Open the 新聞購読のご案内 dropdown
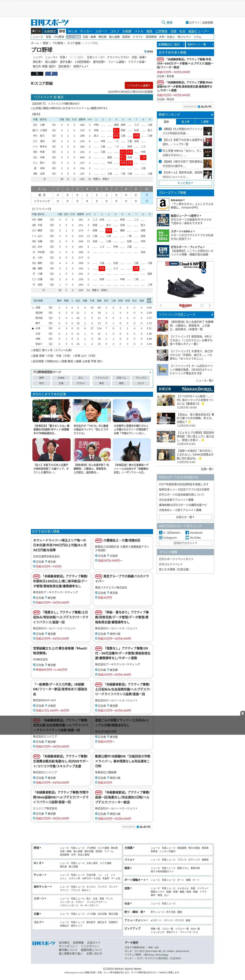The image size is (245, 980). pyautogui.click(x=170, y=44)
